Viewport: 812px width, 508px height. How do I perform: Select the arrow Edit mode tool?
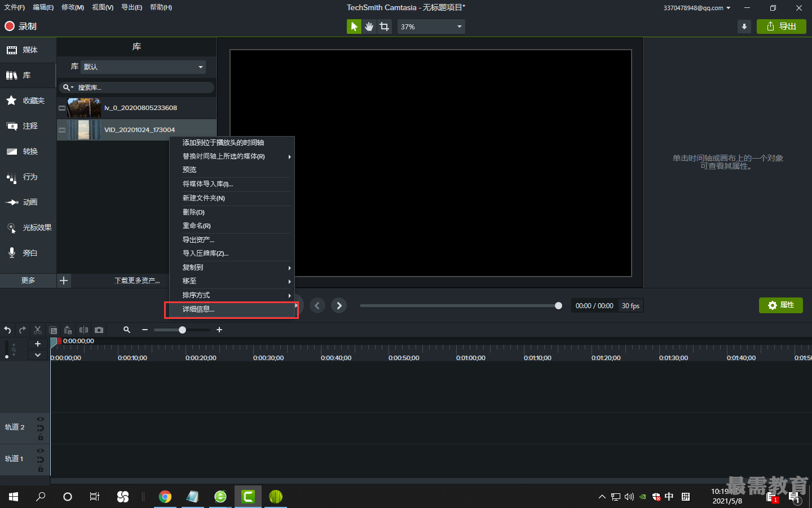coord(354,27)
